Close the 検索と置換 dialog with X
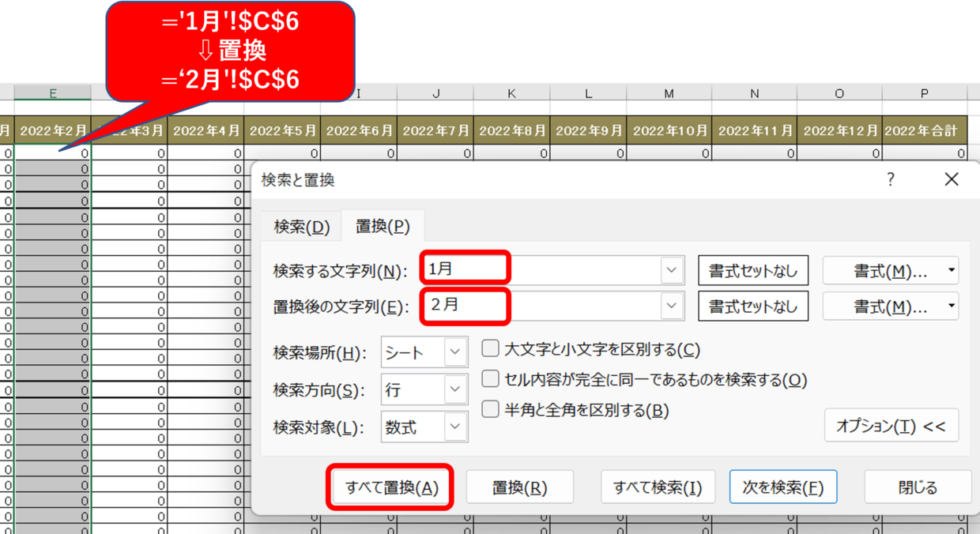 952,179
